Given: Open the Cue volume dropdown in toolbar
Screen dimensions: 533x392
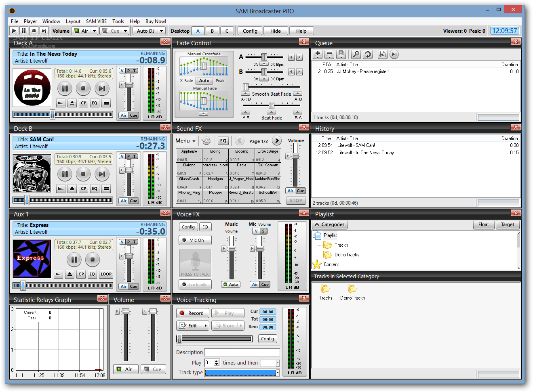Looking at the screenshot, I should (x=125, y=31).
